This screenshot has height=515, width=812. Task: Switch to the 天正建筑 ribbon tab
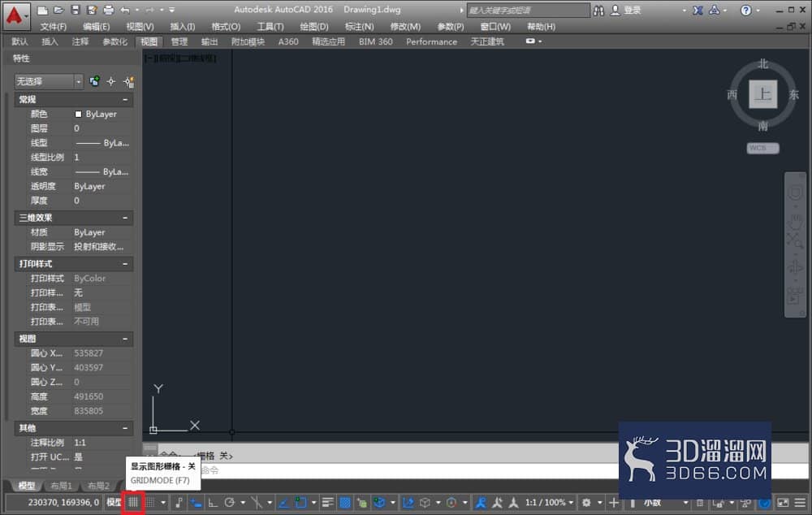pyautogui.click(x=486, y=41)
